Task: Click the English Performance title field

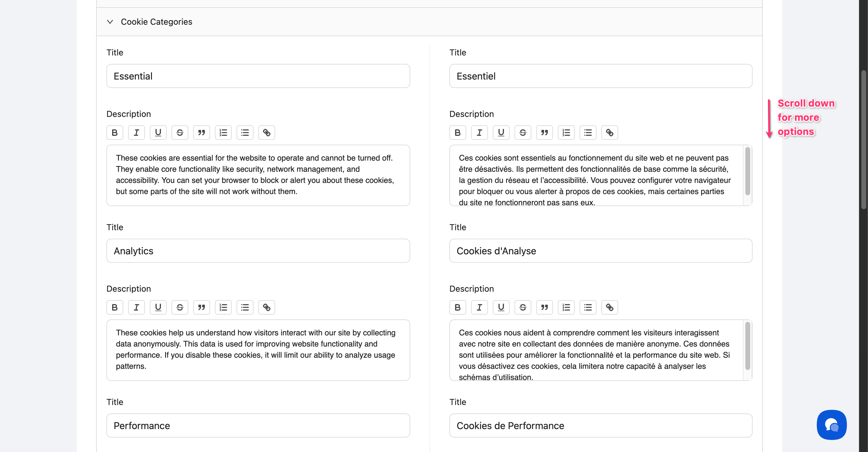Action: click(258, 426)
